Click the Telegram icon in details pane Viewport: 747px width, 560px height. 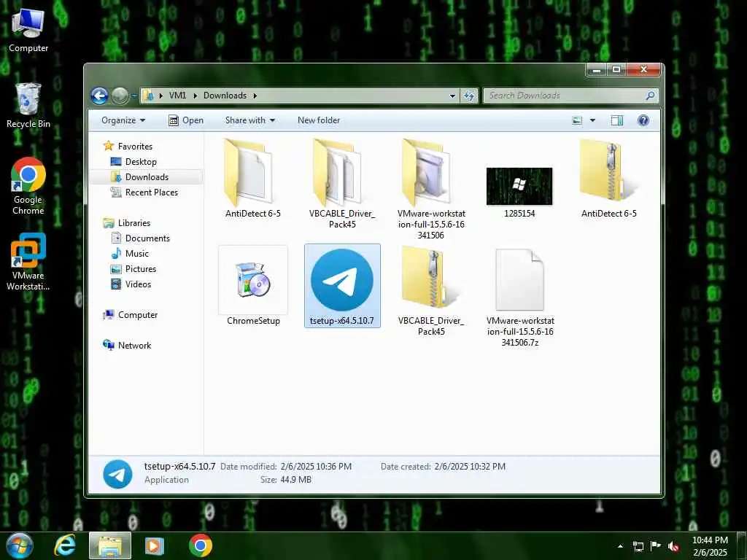(117, 474)
